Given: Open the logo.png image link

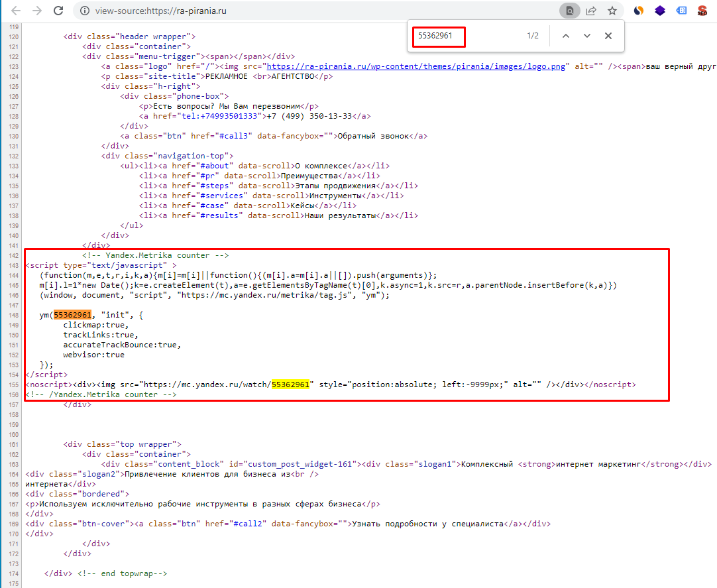Looking at the screenshot, I should pyautogui.click(x=416, y=67).
